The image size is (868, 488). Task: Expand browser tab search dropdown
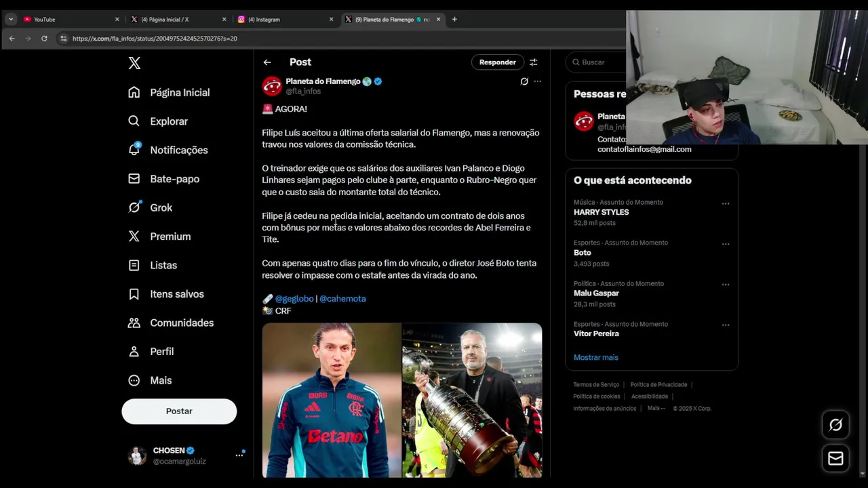[11, 20]
